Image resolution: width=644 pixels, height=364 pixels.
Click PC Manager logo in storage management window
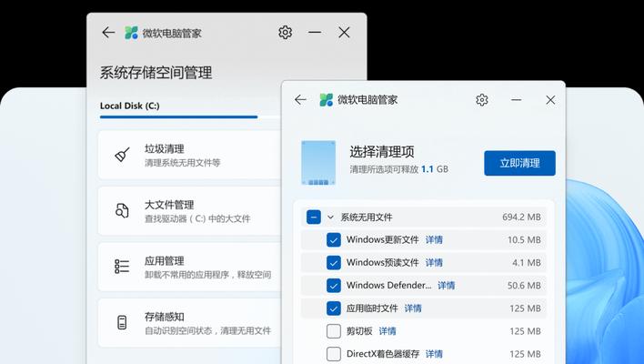pos(131,33)
